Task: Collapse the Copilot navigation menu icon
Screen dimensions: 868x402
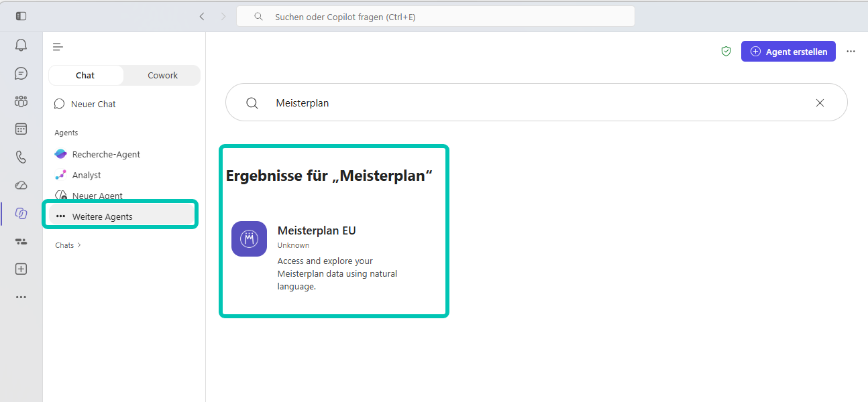Action: coord(58,47)
